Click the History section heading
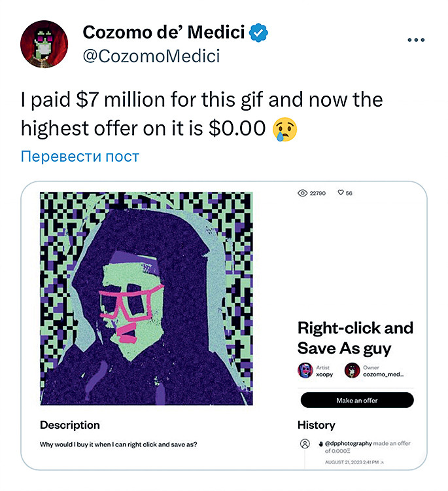Screen dimensions: 448x491 [x=316, y=425]
